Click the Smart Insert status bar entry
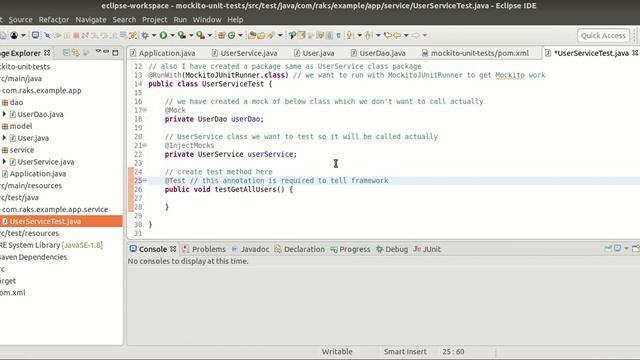The height and width of the screenshot is (360, 640). (405, 351)
